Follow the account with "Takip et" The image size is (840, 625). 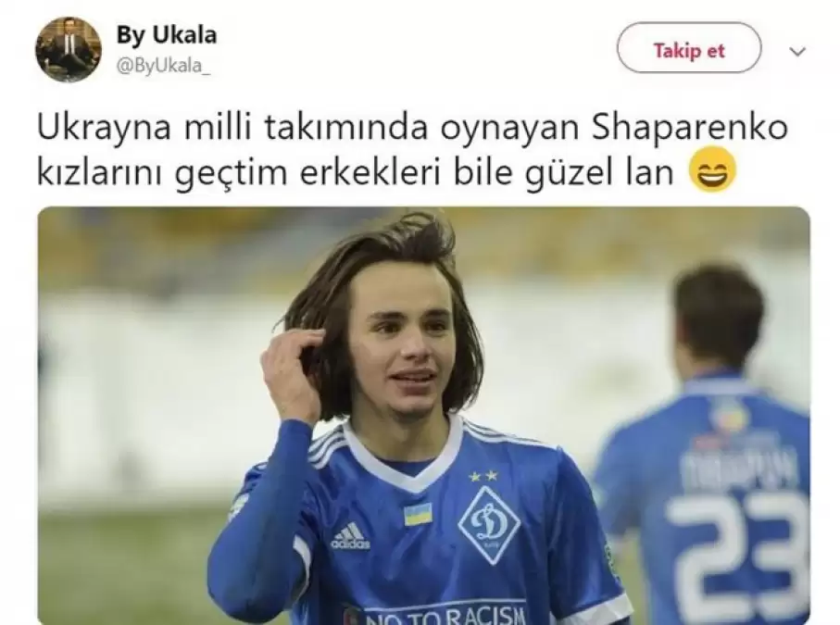pyautogui.click(x=689, y=51)
